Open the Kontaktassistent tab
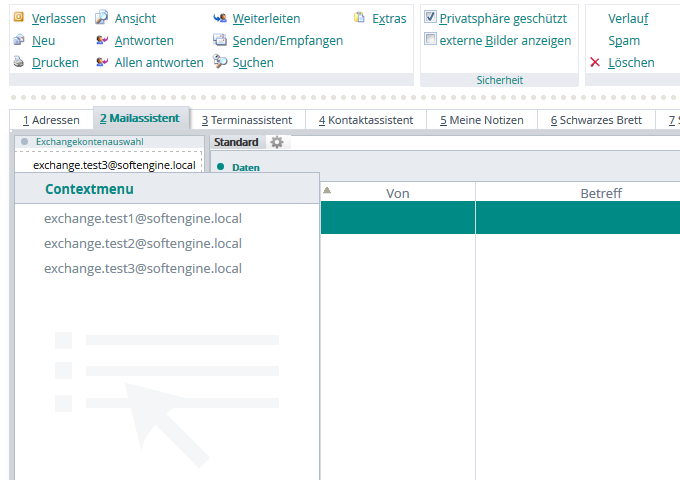This screenshot has height=480, width=680. pyautogui.click(x=365, y=120)
